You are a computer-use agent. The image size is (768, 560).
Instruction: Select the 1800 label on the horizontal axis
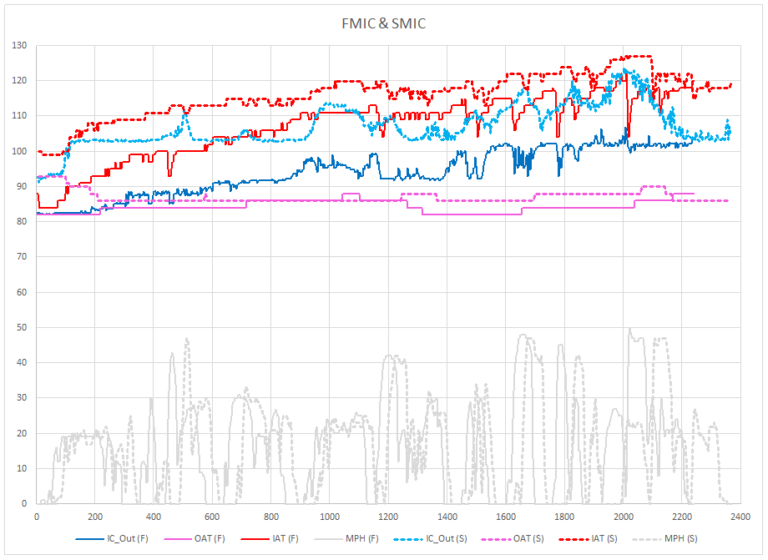click(x=564, y=517)
